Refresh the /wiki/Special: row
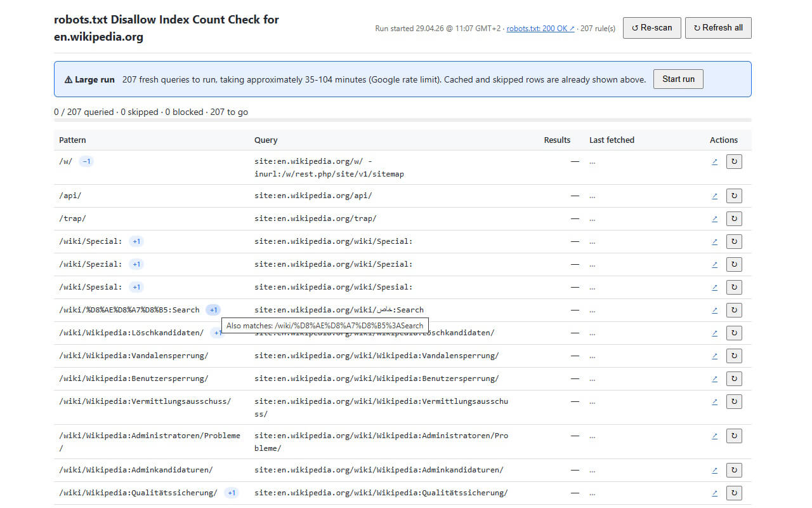Viewport: 812px width, 508px height. 734,241
